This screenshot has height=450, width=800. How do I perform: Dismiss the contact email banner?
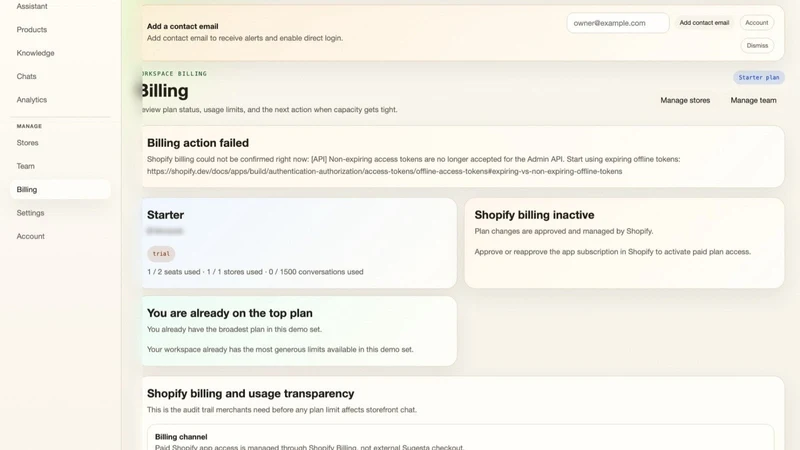coord(757,45)
